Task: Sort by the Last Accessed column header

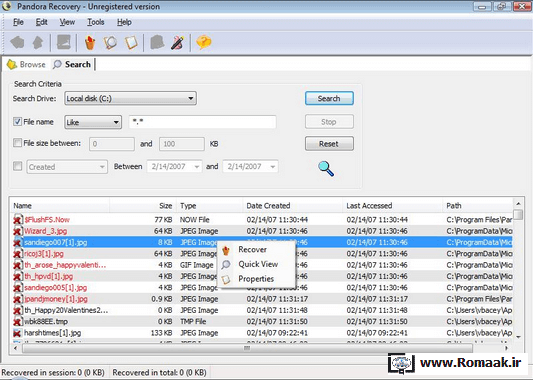Action: tap(392, 206)
